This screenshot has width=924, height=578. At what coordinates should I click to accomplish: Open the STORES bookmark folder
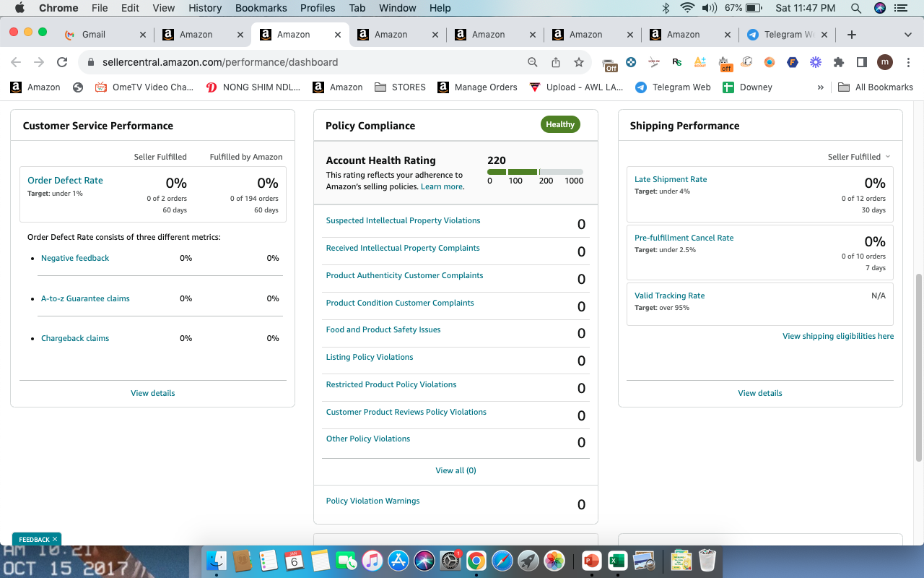(x=400, y=87)
